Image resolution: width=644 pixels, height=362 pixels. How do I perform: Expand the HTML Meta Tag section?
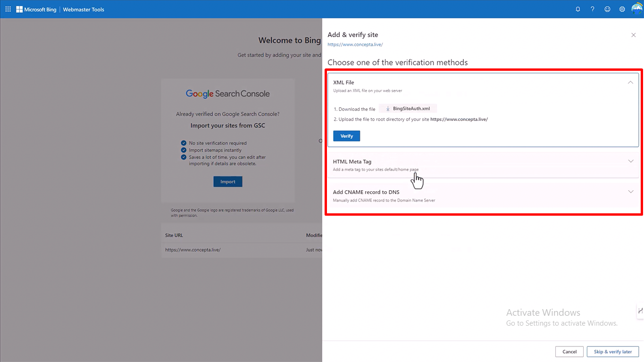(631, 161)
